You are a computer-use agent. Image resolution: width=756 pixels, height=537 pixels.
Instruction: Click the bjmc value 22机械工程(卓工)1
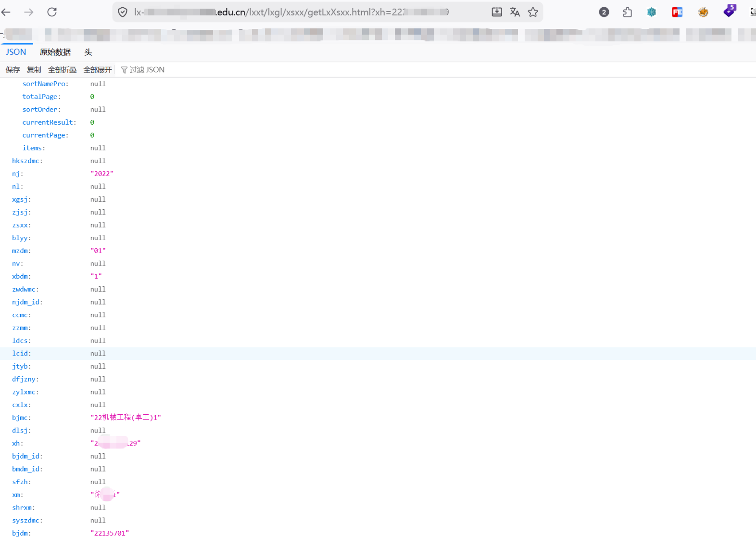(126, 418)
